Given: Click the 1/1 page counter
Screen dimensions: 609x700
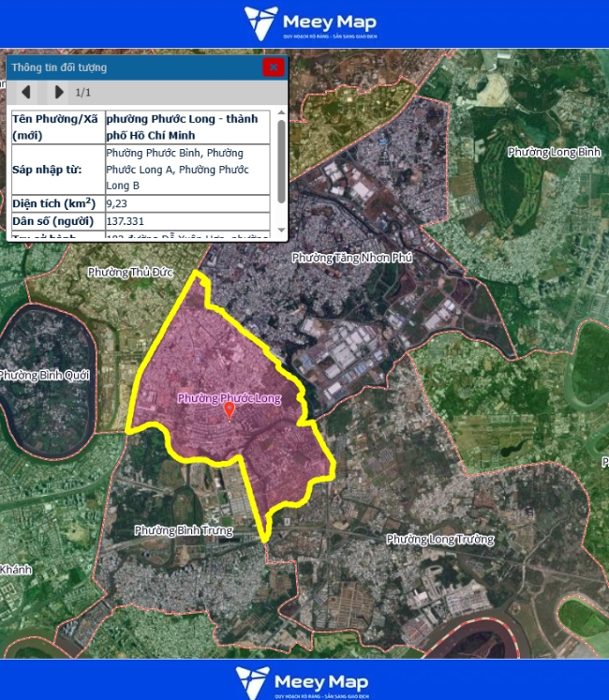Looking at the screenshot, I should pyautogui.click(x=83, y=93).
